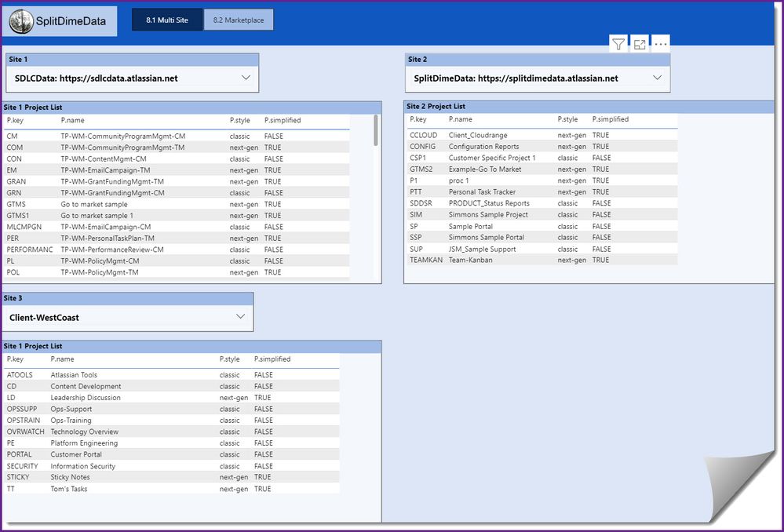Switch to the 8.2 Marketplace tab
Screen dimensions: 784x532
pyautogui.click(x=239, y=20)
